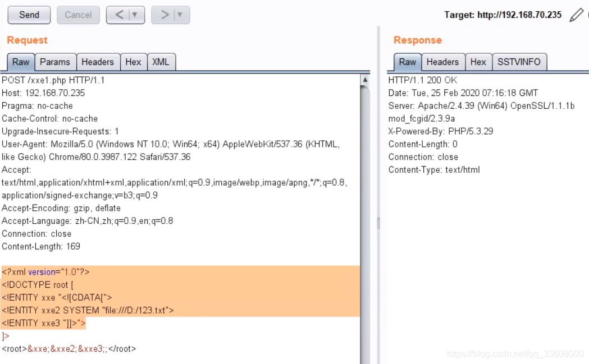This screenshot has width=589, height=364.
Task: Switch to the Params tab
Action: pyautogui.click(x=55, y=62)
